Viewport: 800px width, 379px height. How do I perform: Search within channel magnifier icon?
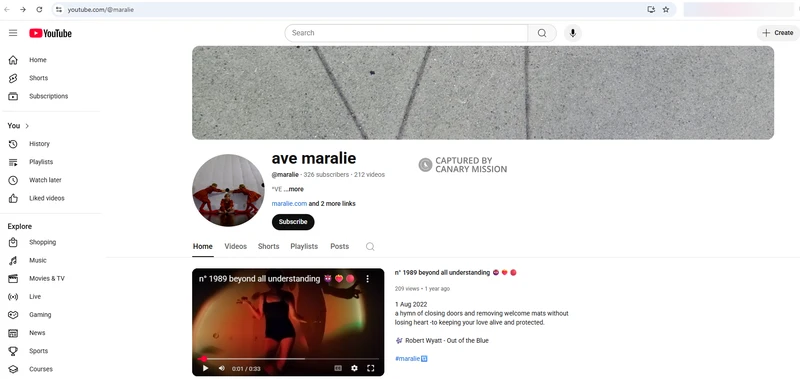370,247
